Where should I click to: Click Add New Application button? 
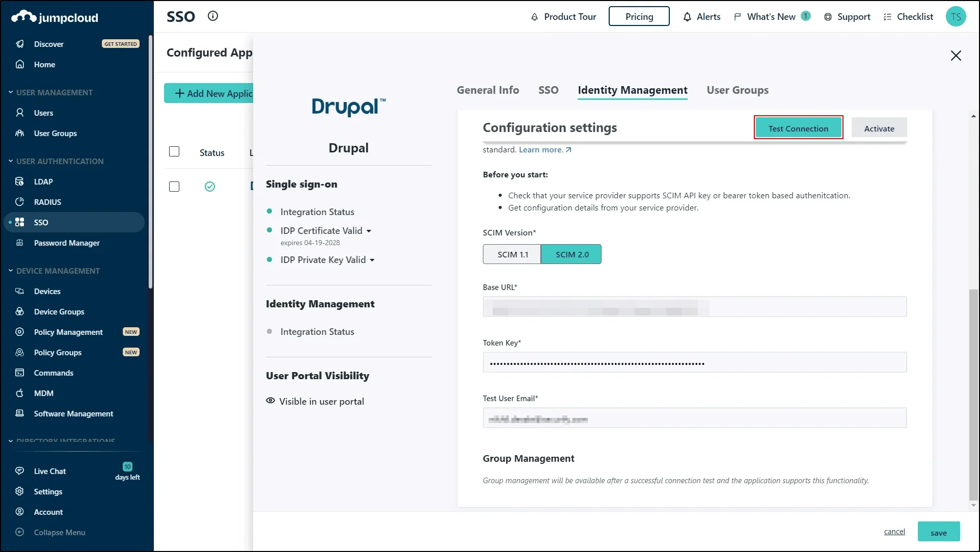coord(209,93)
